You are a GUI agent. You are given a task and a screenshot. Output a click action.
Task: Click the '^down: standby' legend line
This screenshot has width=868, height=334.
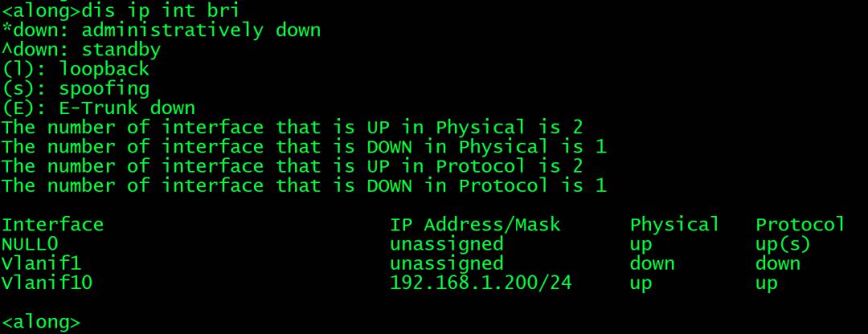81,50
